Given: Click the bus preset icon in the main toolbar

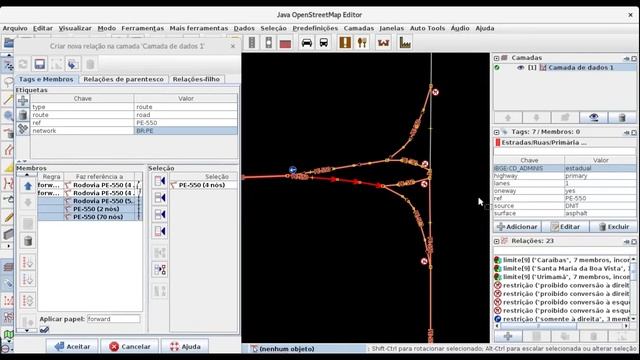Looking at the screenshot, I should pyautogui.click(x=324, y=42).
